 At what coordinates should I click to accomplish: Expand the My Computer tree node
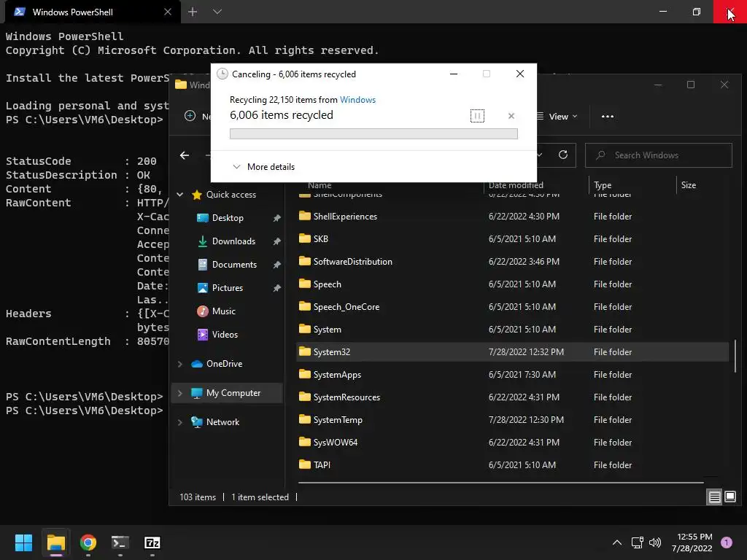[180, 393]
